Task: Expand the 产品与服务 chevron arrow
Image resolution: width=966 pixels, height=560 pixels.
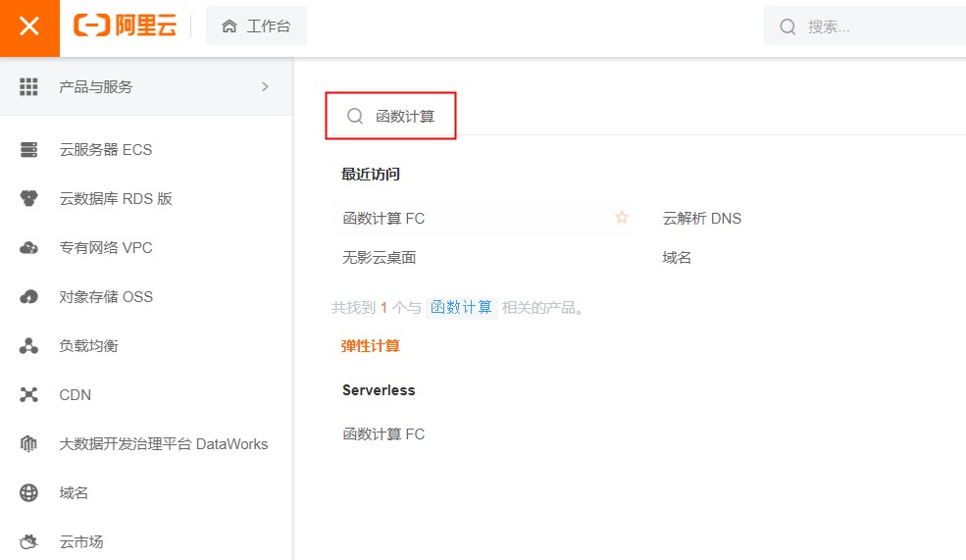Action: pyautogui.click(x=265, y=87)
